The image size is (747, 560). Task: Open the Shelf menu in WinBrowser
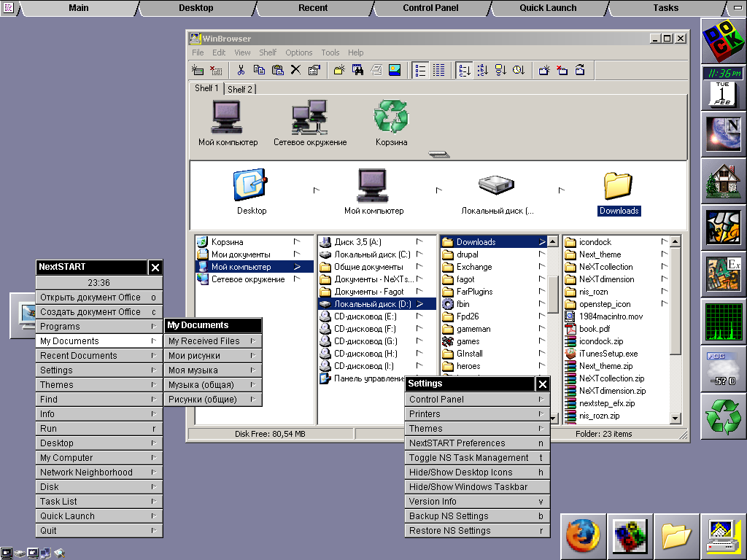(267, 52)
